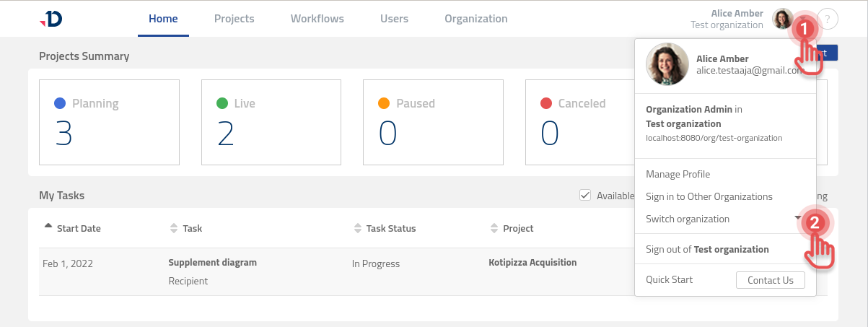Image resolution: width=868 pixels, height=327 pixels.
Task: Expand the Switch organization arrow
Action: (x=797, y=218)
